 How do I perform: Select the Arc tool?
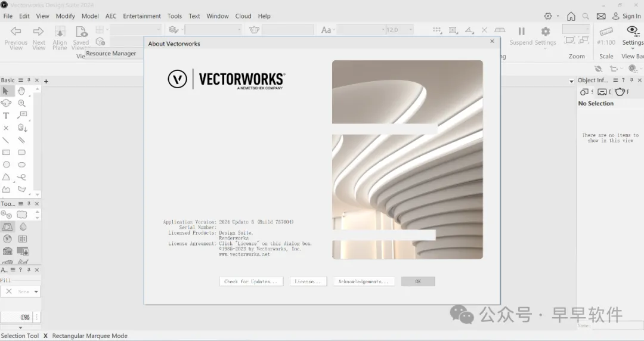(6, 177)
